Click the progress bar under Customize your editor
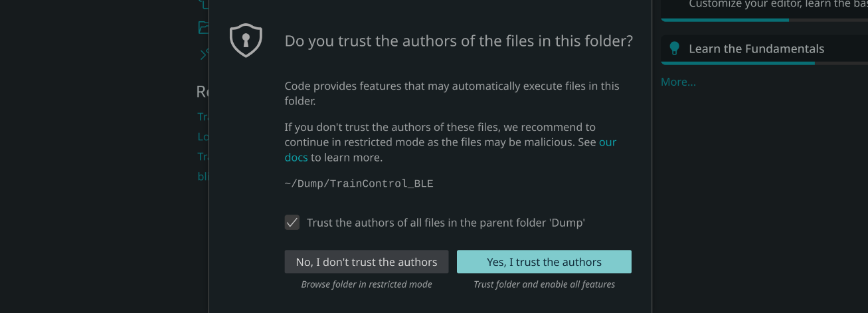 764,20
